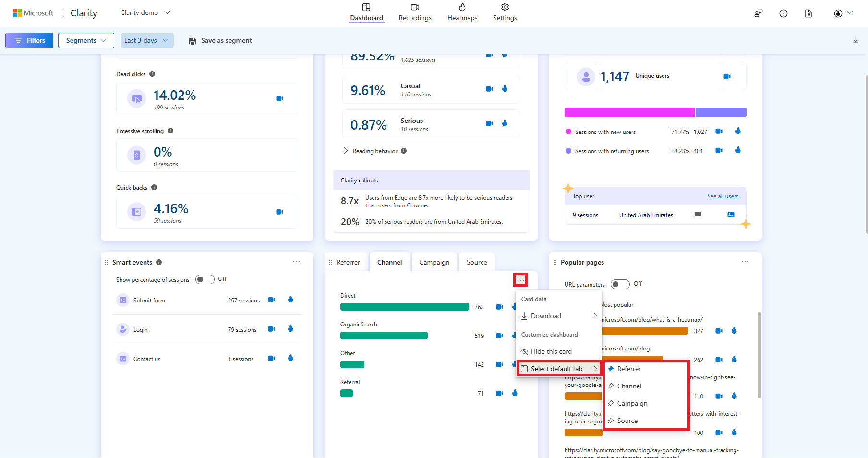View recordings for Login event
The height and width of the screenshot is (458, 868).
pos(271,329)
